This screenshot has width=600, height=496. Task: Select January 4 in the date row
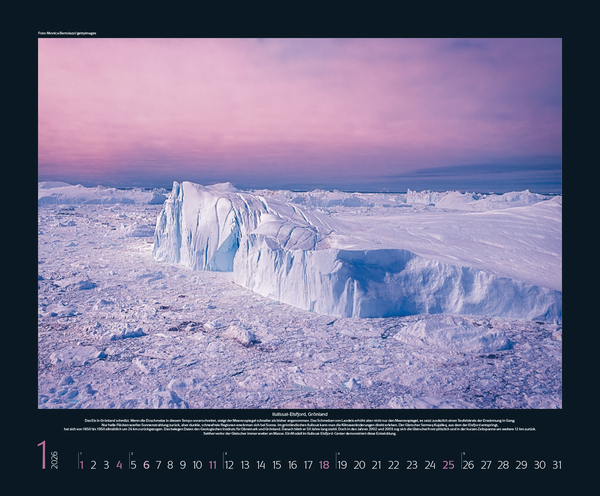(x=119, y=464)
